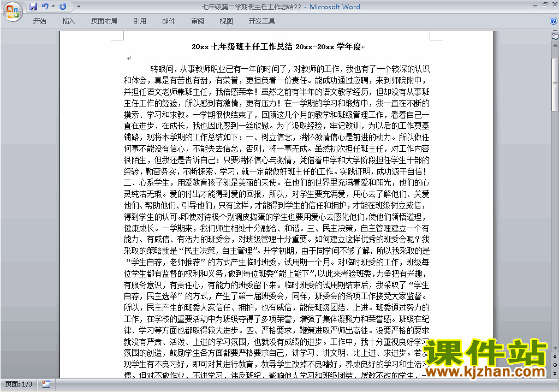Viewport: 559px width, 392px height.
Task: Open the 审阅 tab
Action: tap(198, 21)
